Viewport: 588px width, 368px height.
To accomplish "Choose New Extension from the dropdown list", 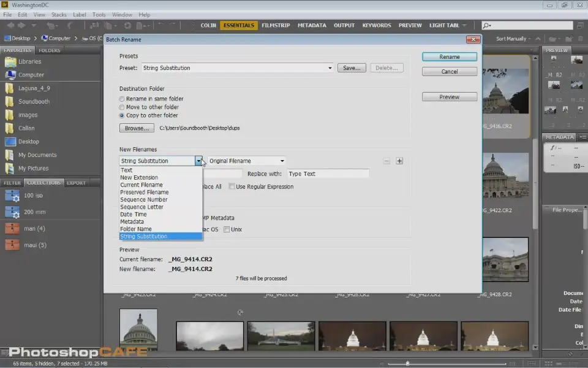I will tap(160, 178).
